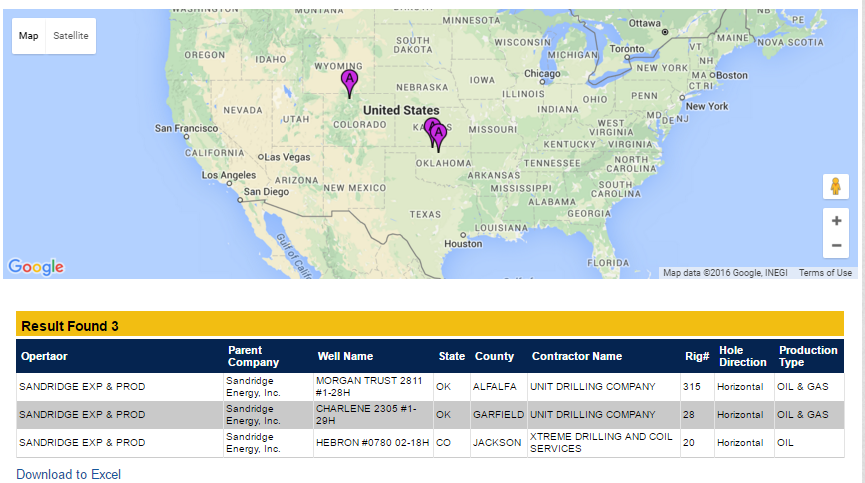865x483 pixels.
Task: Zoom out with the minus button
Action: 836,245
